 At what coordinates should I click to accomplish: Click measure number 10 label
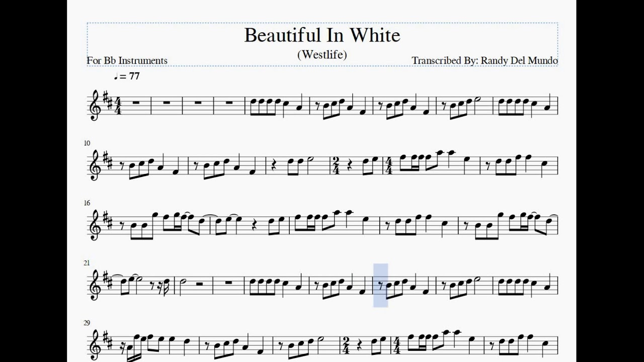tap(87, 143)
